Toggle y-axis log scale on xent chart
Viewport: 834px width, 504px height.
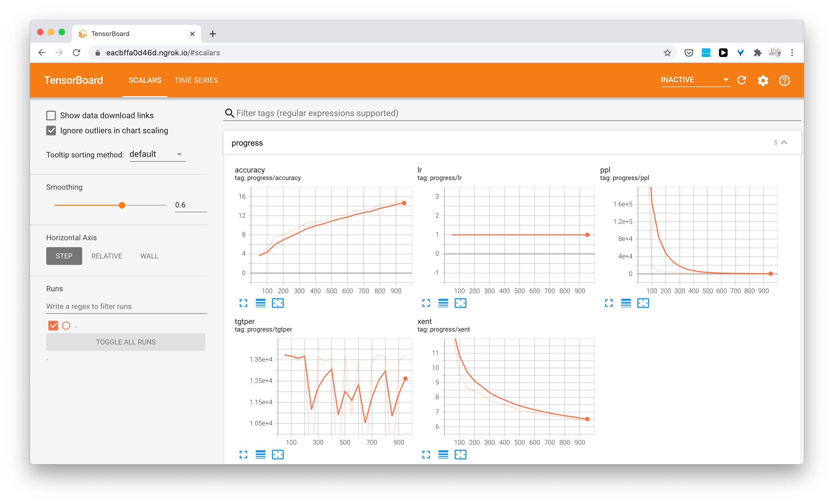[x=443, y=454]
